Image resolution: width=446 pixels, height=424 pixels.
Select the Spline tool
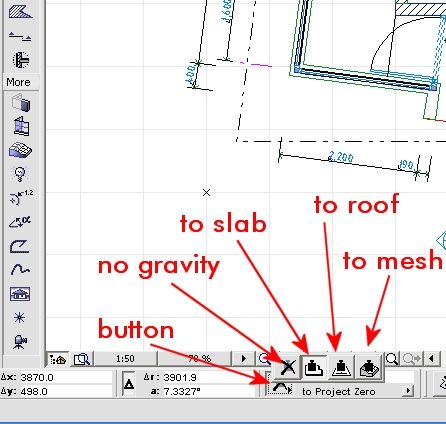pos(20,269)
